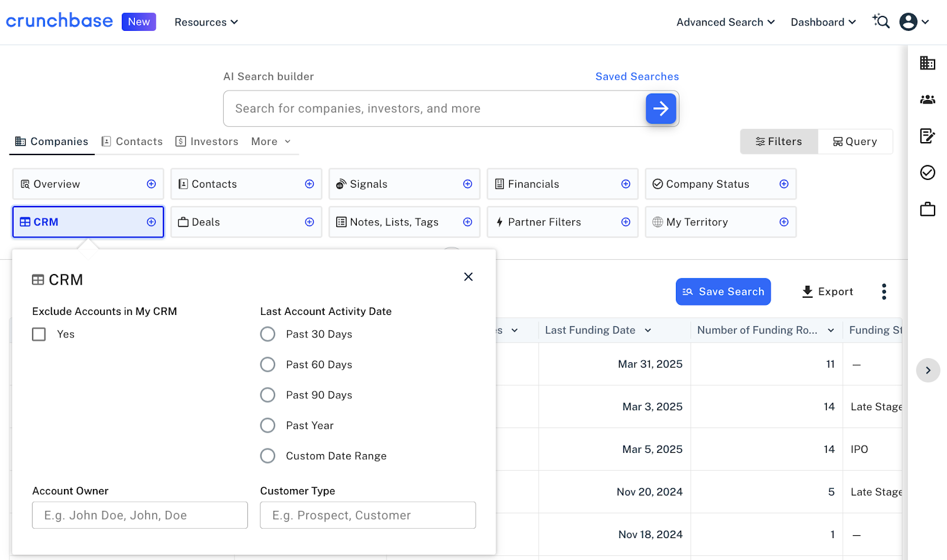Switch to the Companies tab
The width and height of the screenshot is (947, 560).
coord(51,141)
